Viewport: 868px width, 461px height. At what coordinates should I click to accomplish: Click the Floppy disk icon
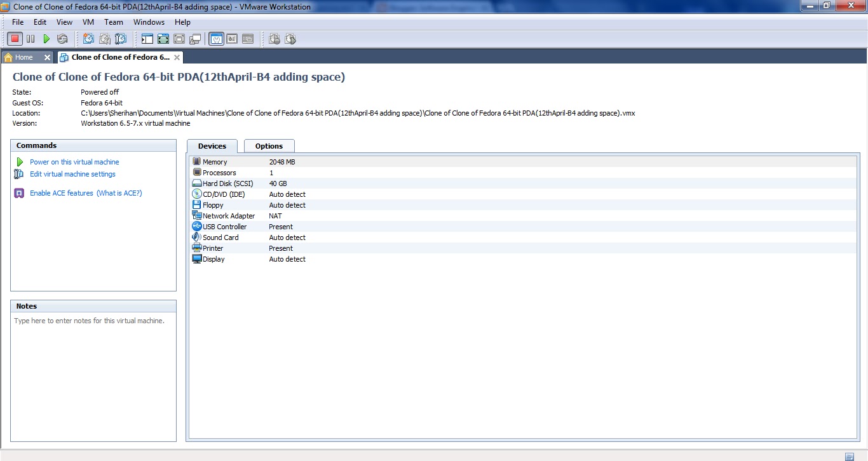pyautogui.click(x=197, y=205)
